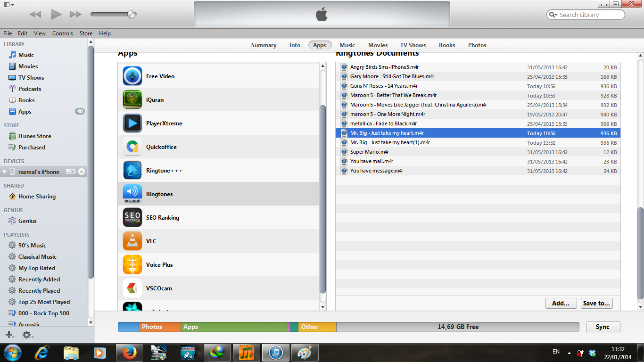Screen dimensions: 644x362
Task: Select the VSCOcam app icon
Action: (x=132, y=288)
